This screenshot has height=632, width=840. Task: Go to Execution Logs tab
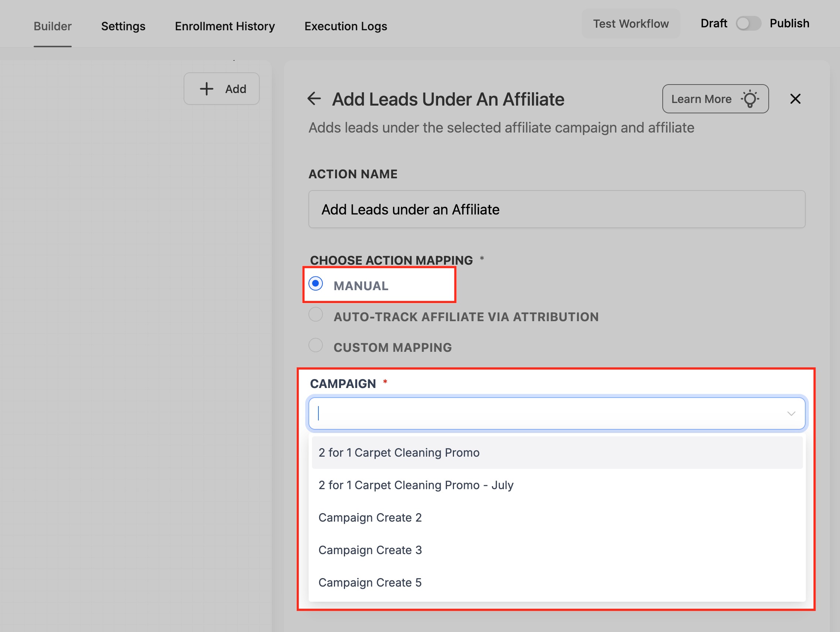tap(346, 26)
